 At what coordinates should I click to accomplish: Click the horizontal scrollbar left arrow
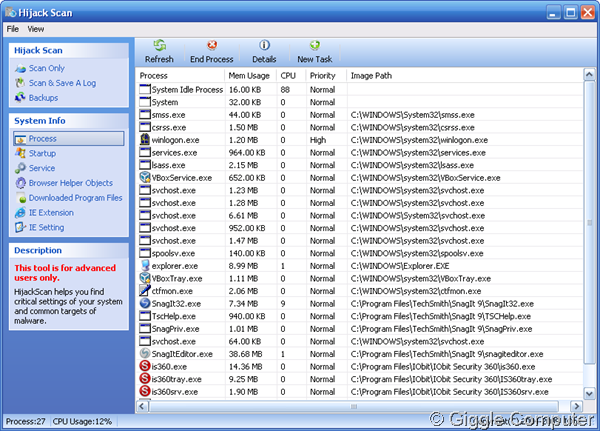pyautogui.click(x=142, y=406)
